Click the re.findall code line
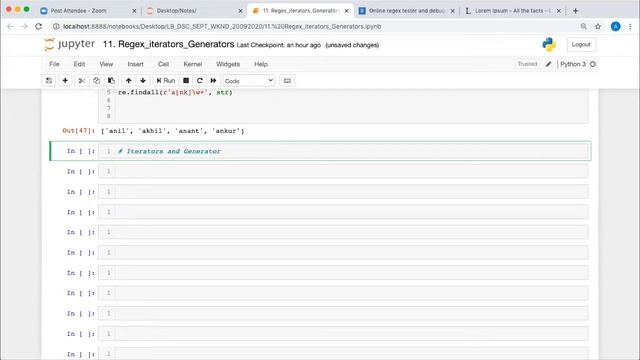 [175, 93]
